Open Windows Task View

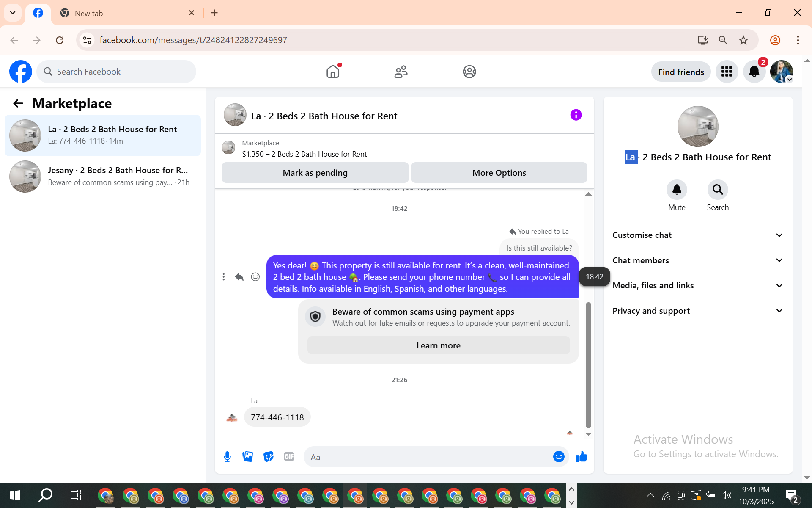pyautogui.click(x=76, y=495)
